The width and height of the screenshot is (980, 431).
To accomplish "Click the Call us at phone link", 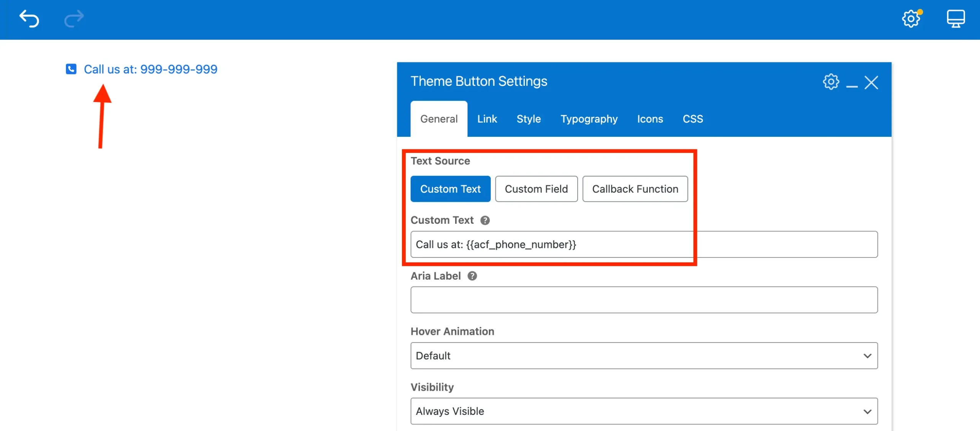I will click(150, 69).
